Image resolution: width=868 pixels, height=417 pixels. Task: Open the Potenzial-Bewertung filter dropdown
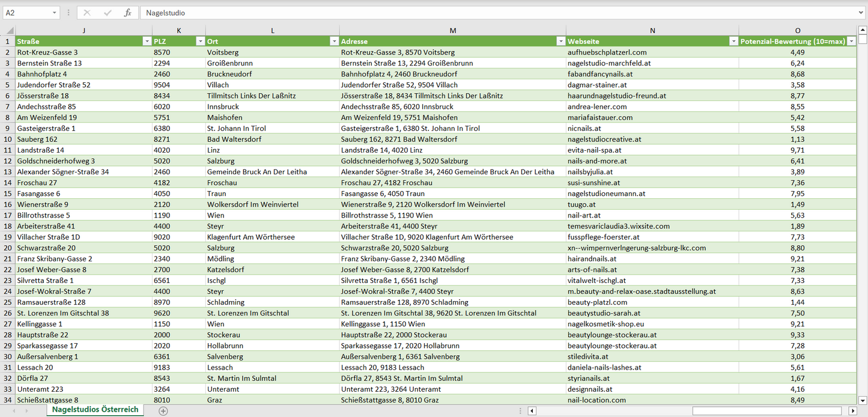tap(851, 41)
